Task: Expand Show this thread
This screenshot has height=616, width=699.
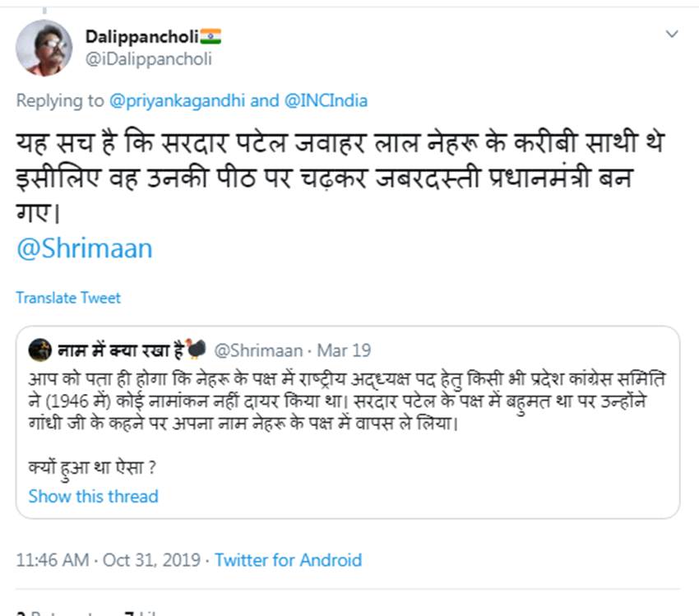Action: click(x=93, y=496)
